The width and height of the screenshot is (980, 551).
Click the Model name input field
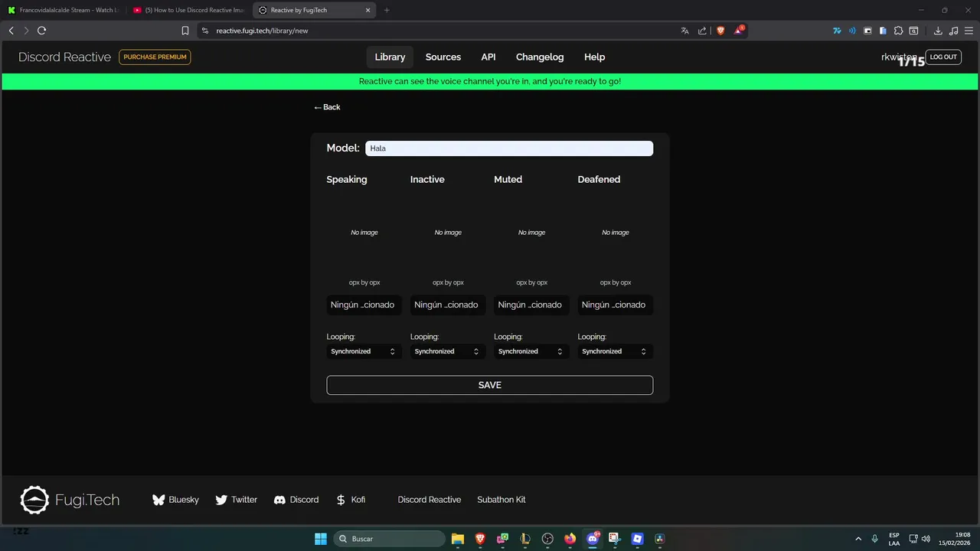point(509,148)
